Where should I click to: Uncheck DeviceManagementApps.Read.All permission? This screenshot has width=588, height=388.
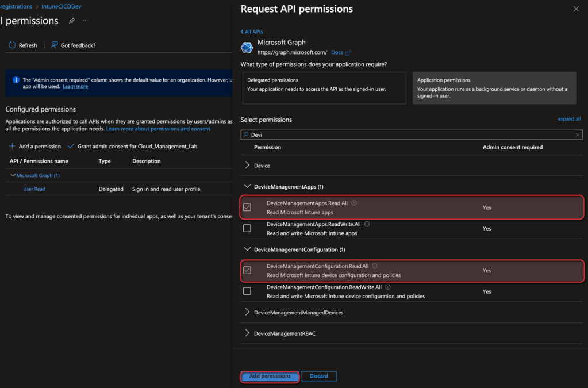(x=247, y=207)
